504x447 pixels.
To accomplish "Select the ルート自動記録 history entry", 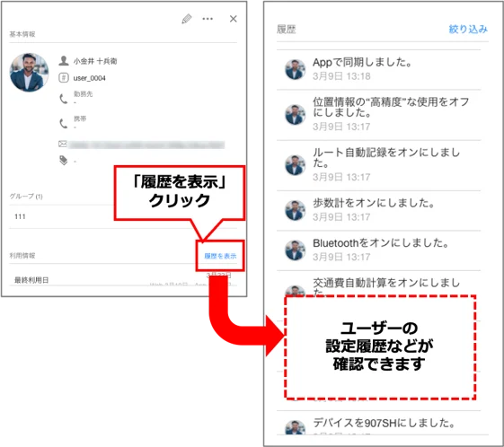I will (378, 165).
